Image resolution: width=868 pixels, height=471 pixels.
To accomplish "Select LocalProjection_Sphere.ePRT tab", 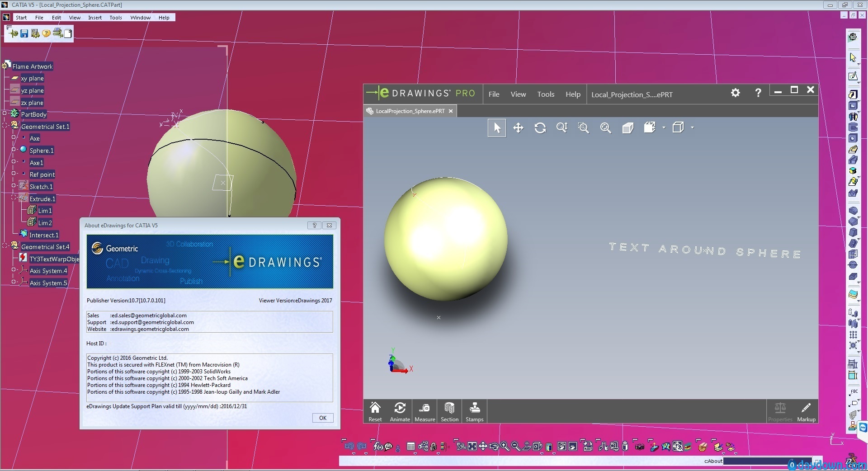I will coord(410,111).
